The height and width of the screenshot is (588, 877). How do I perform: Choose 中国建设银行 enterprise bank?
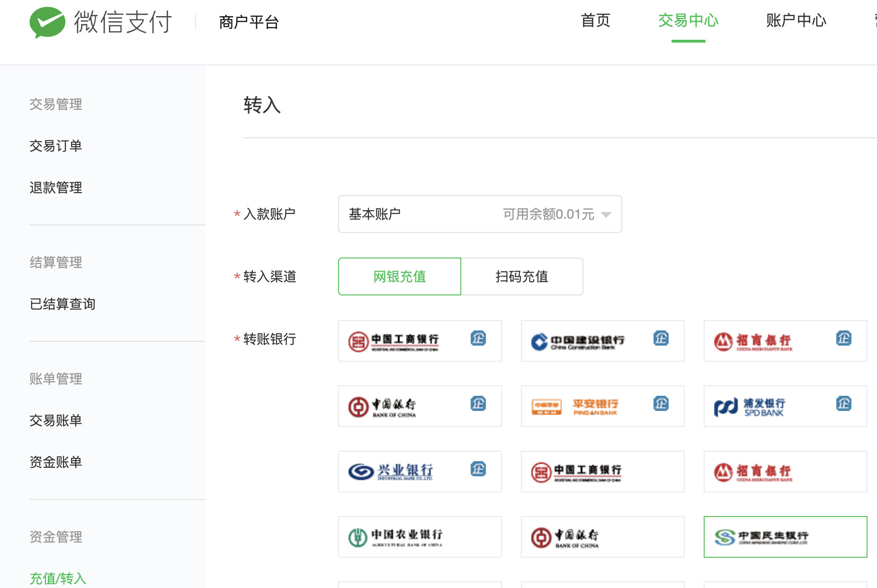tap(603, 341)
